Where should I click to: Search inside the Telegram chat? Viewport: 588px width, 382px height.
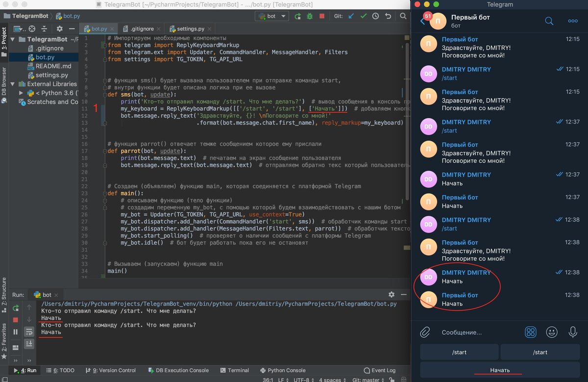(549, 21)
